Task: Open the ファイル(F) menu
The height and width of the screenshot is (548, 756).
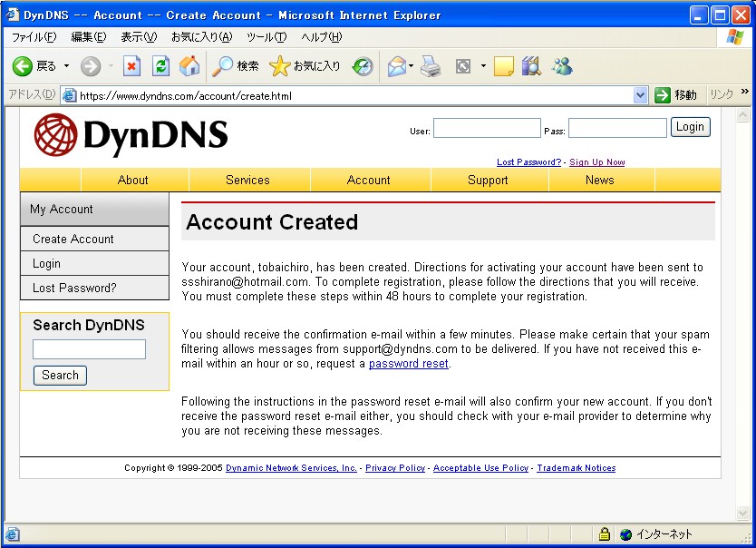Action: 34,37
